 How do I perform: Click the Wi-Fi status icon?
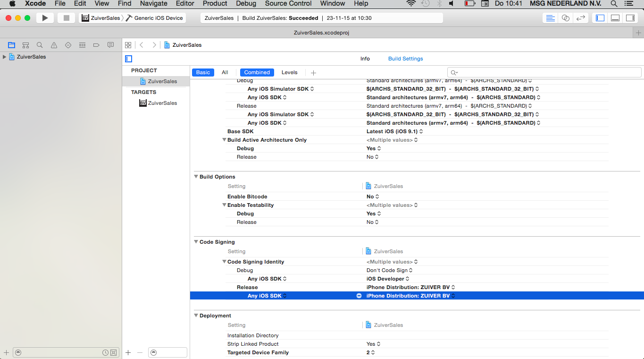(x=411, y=4)
